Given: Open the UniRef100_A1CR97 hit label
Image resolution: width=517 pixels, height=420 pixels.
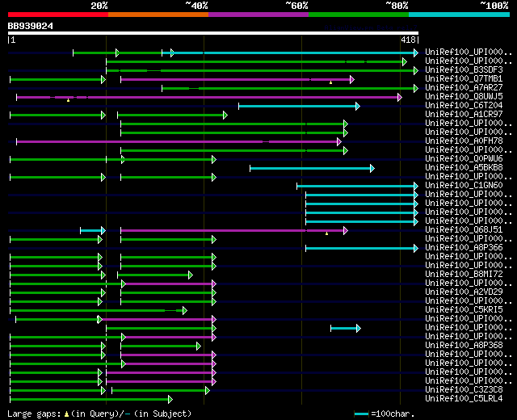Looking at the screenshot, I should click(464, 115).
